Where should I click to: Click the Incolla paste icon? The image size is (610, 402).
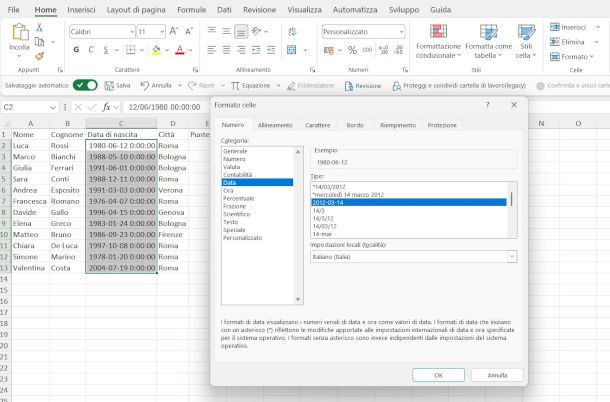click(x=20, y=32)
